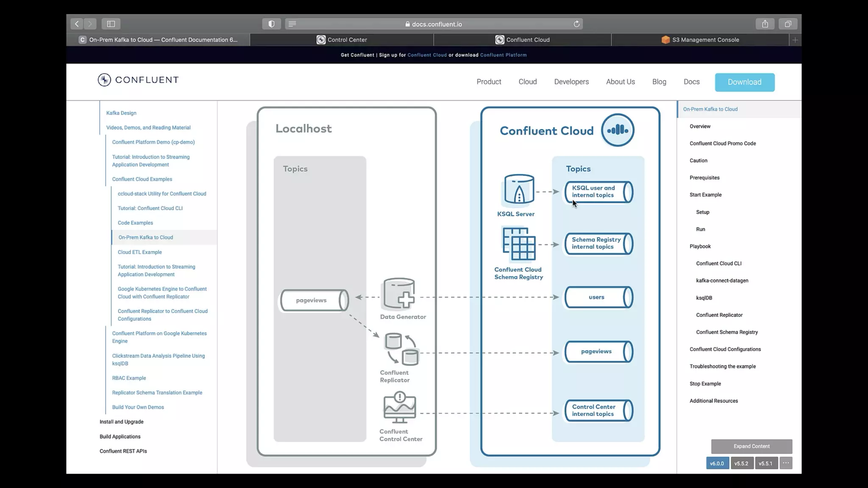
Task: Click the Data Generator diagram icon
Action: click(399, 294)
